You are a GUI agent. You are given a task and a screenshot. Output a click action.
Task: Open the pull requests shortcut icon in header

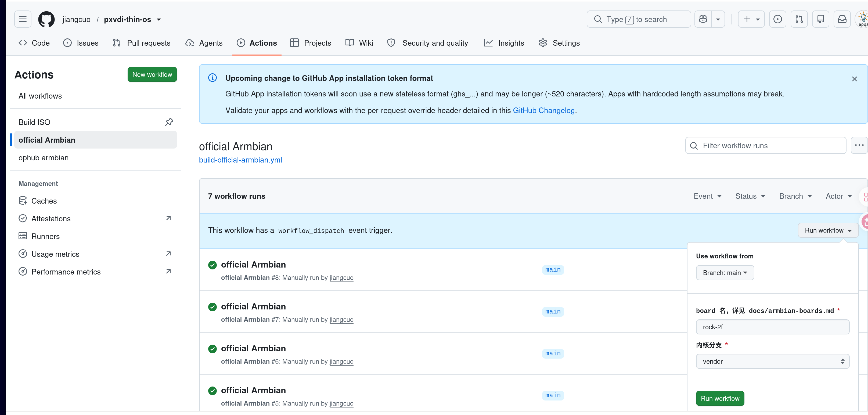[799, 19]
